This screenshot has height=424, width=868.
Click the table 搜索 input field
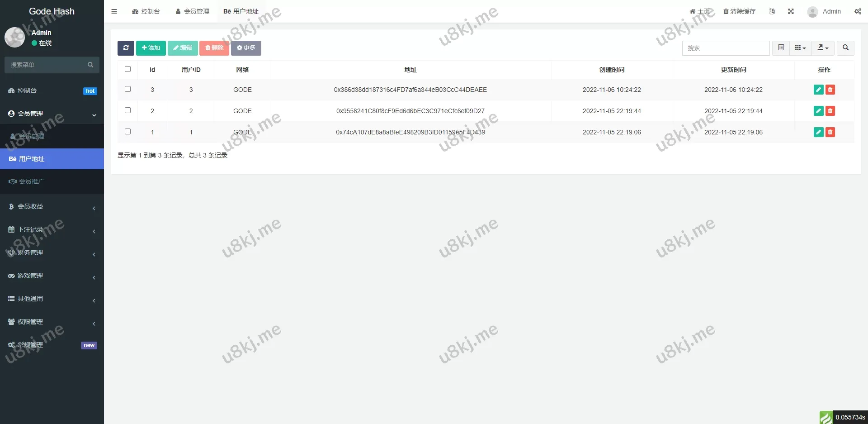pyautogui.click(x=726, y=48)
